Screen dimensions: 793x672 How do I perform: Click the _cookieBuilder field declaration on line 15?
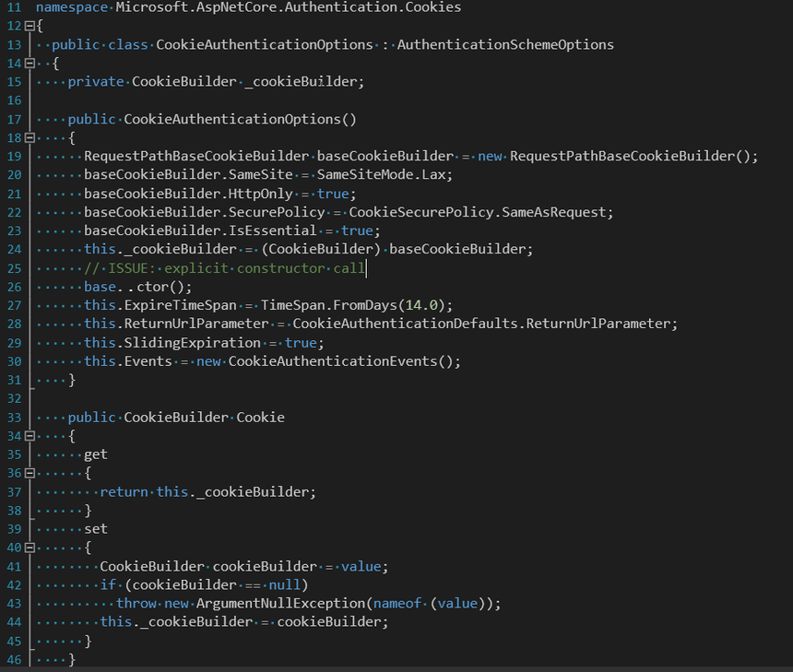304,81
